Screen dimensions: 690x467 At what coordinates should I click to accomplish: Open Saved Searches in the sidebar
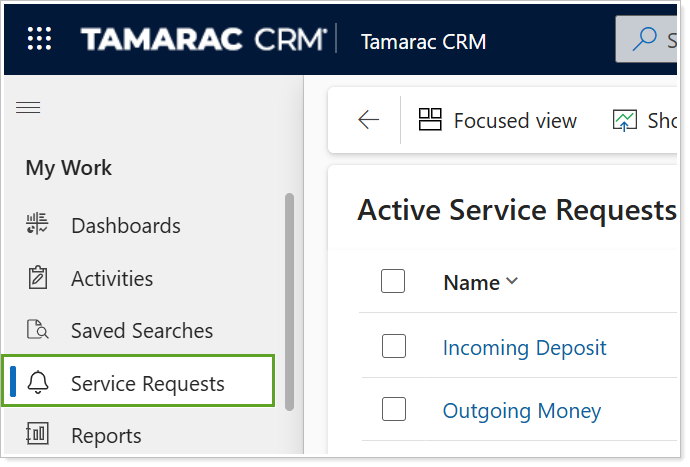141,331
